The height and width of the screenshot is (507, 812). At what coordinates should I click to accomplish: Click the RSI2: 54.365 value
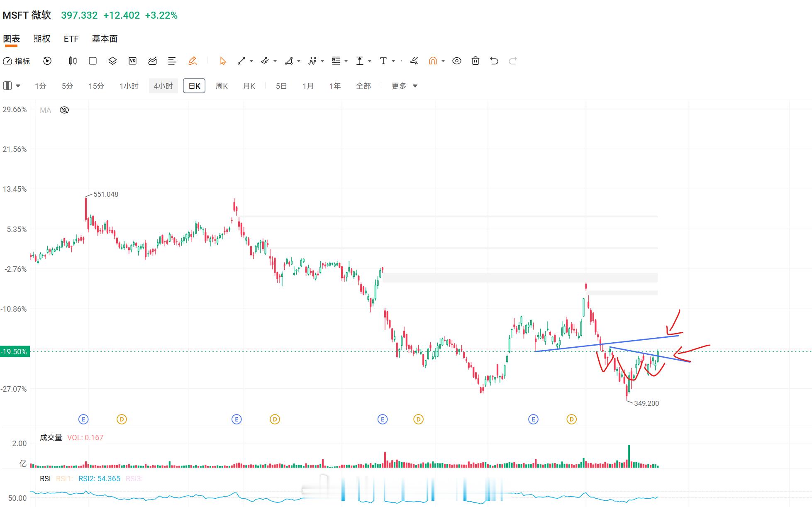coord(99,479)
